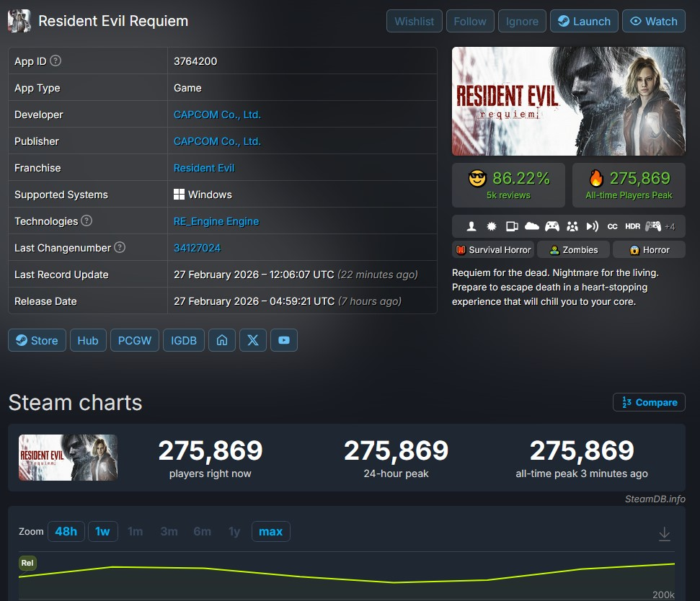The image size is (700, 601).
Task: Click the 275,869 All-time Players Peak box
Action: tap(629, 184)
